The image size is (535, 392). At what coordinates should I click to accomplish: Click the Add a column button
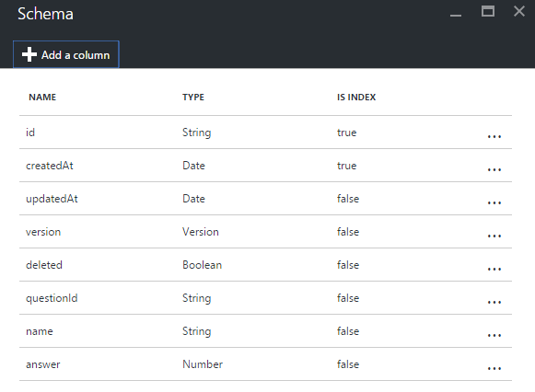click(x=66, y=54)
